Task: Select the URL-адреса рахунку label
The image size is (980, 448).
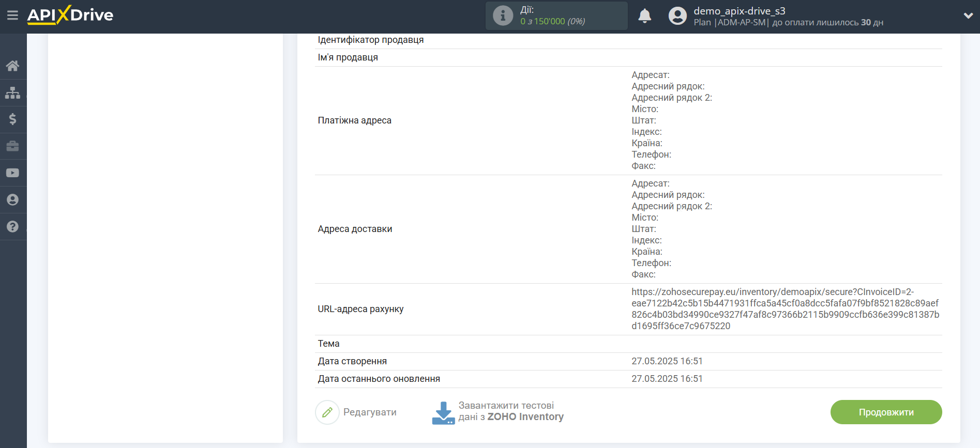Action: 360,309
